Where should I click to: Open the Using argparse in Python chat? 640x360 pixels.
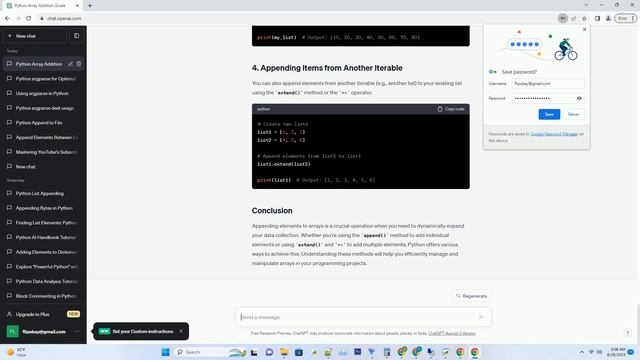[43, 93]
